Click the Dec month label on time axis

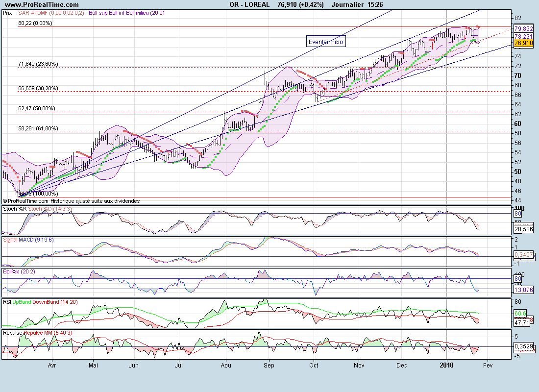(402, 365)
